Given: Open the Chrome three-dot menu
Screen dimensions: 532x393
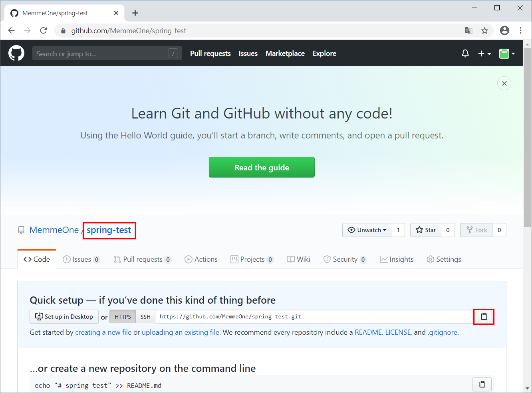Looking at the screenshot, I should point(520,30).
